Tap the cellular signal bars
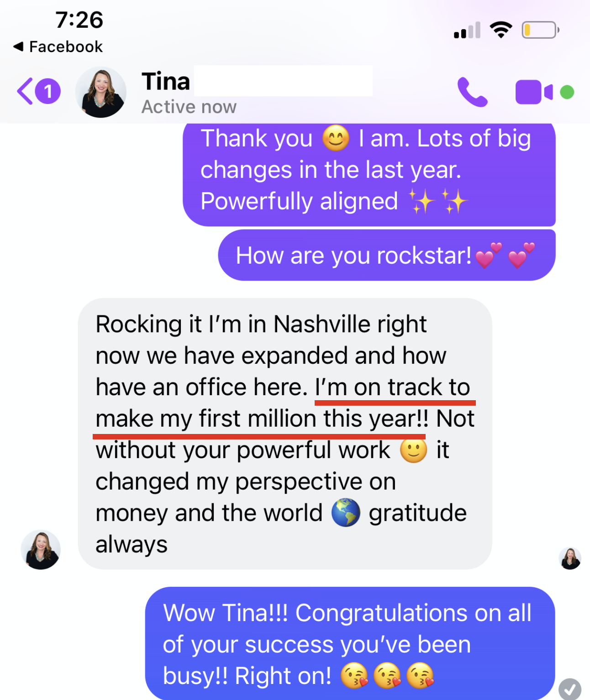The width and height of the screenshot is (590, 700). pyautogui.click(x=467, y=30)
